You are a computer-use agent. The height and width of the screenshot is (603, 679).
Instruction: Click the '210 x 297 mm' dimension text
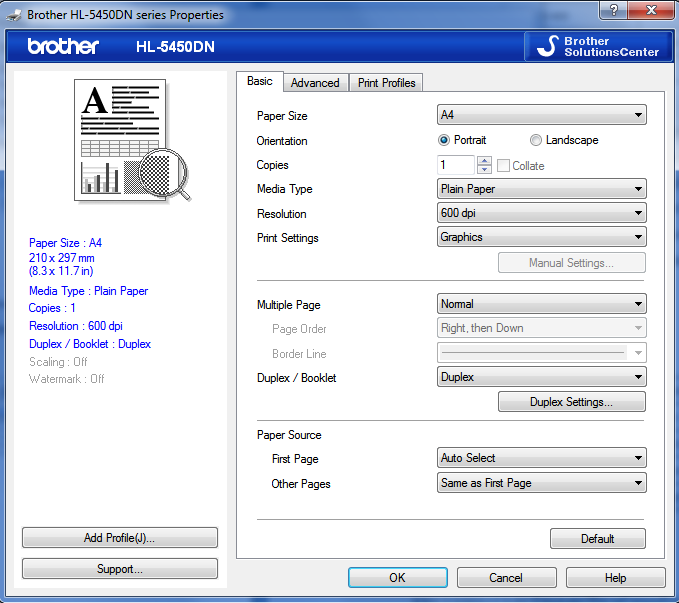click(61, 258)
